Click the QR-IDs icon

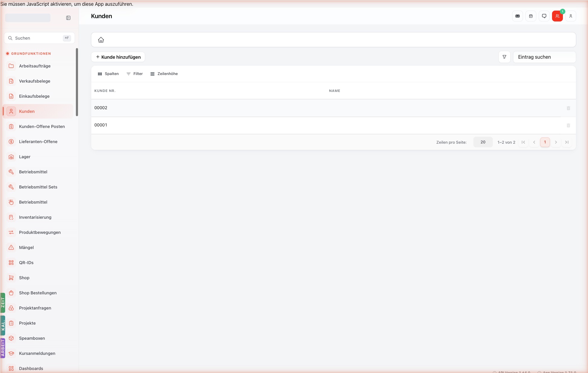click(x=11, y=263)
